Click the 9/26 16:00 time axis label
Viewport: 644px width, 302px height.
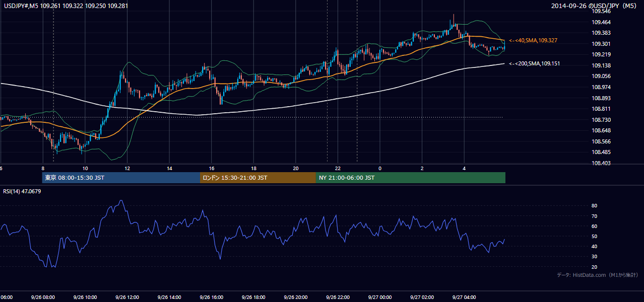[x=211, y=297]
